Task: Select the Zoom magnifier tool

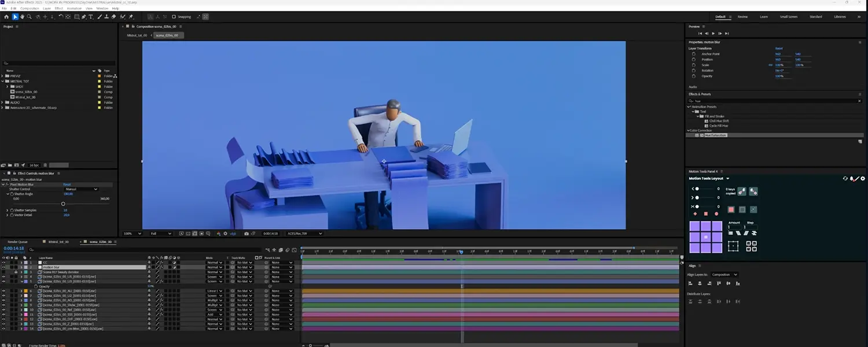Action: pos(30,17)
